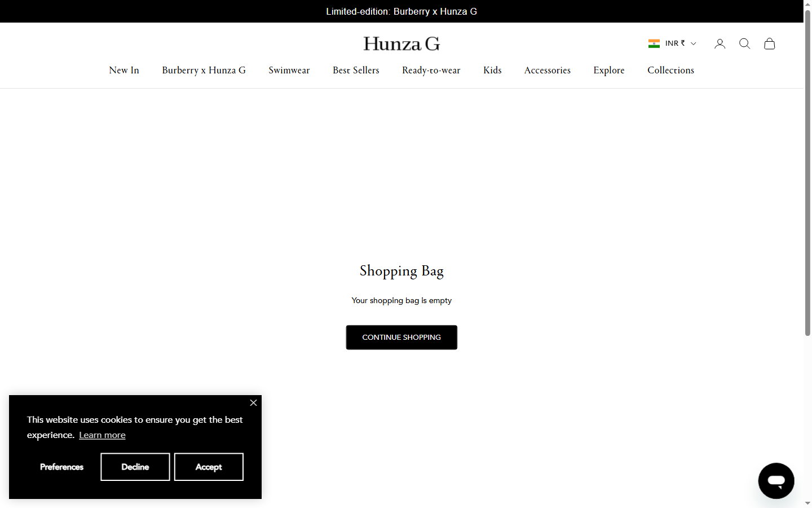The width and height of the screenshot is (812, 508).
Task: Click the India flag icon
Action: [654, 43]
